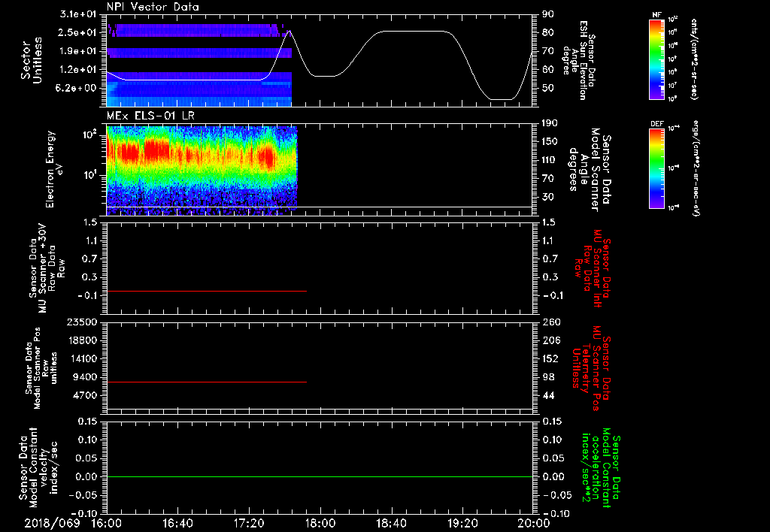The height and width of the screenshot is (532, 770).
Task: Click the green Model Constant acceleration title
Action: tap(602, 469)
